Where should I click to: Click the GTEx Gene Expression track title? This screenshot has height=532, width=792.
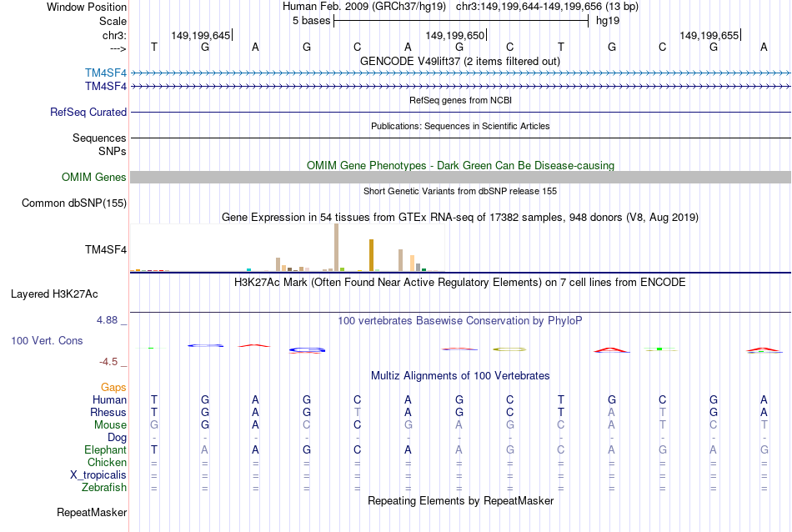[460, 218]
